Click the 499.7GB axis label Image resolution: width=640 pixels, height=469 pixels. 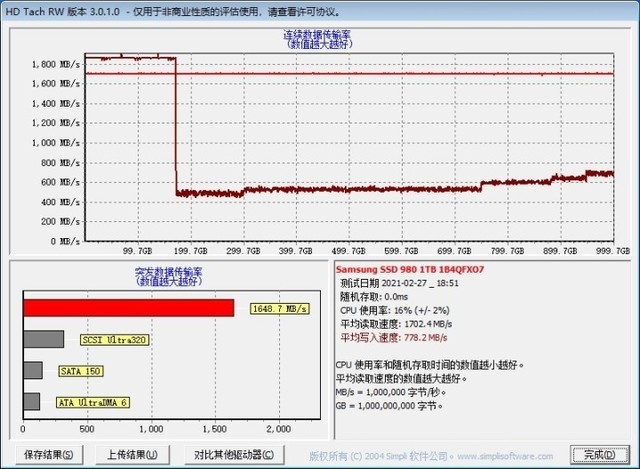pyautogui.click(x=348, y=251)
